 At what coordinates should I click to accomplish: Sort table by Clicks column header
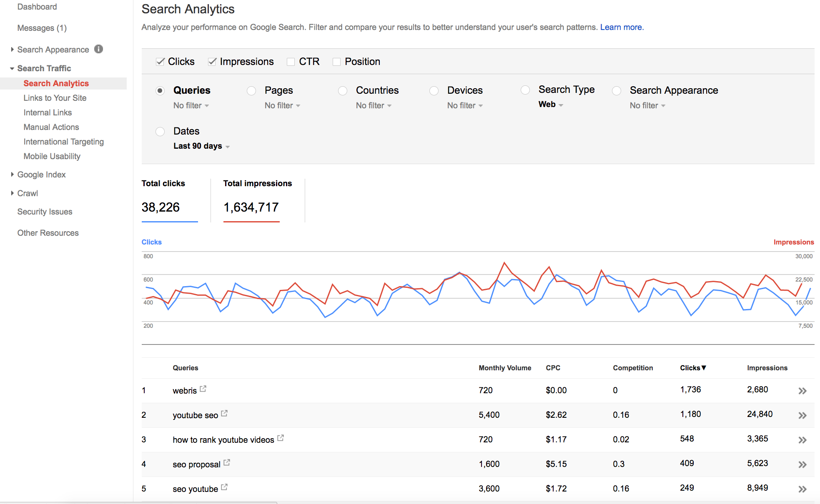tap(693, 368)
